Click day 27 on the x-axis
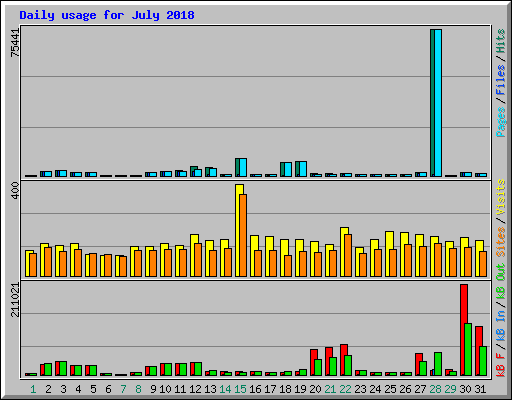 pyautogui.click(x=420, y=389)
